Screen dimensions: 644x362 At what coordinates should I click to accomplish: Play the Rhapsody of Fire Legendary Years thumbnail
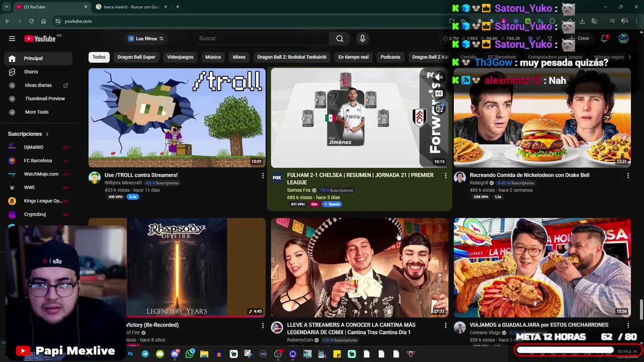(x=177, y=267)
